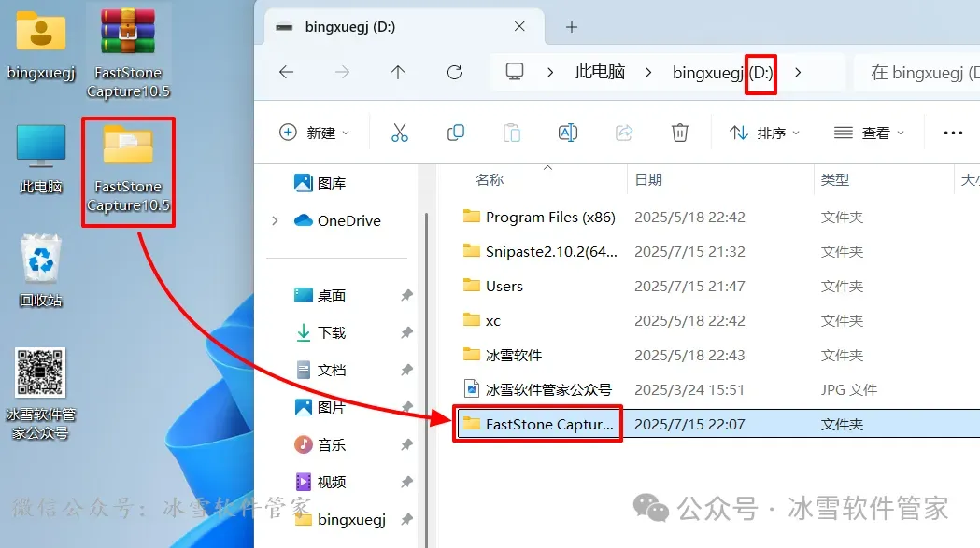Click the search box 在 bingxuegj
Screen dimensions: 980x548
click(916, 73)
